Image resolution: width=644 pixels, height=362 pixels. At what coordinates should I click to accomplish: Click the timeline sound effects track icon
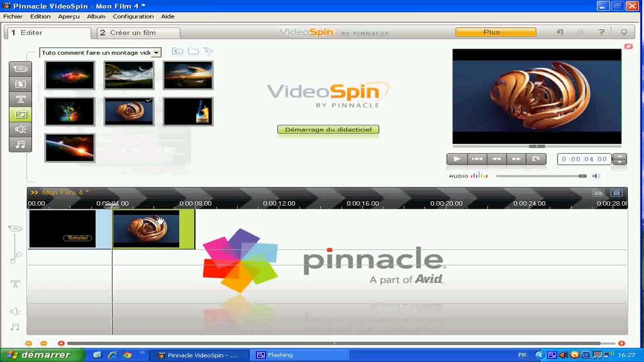[15, 311]
